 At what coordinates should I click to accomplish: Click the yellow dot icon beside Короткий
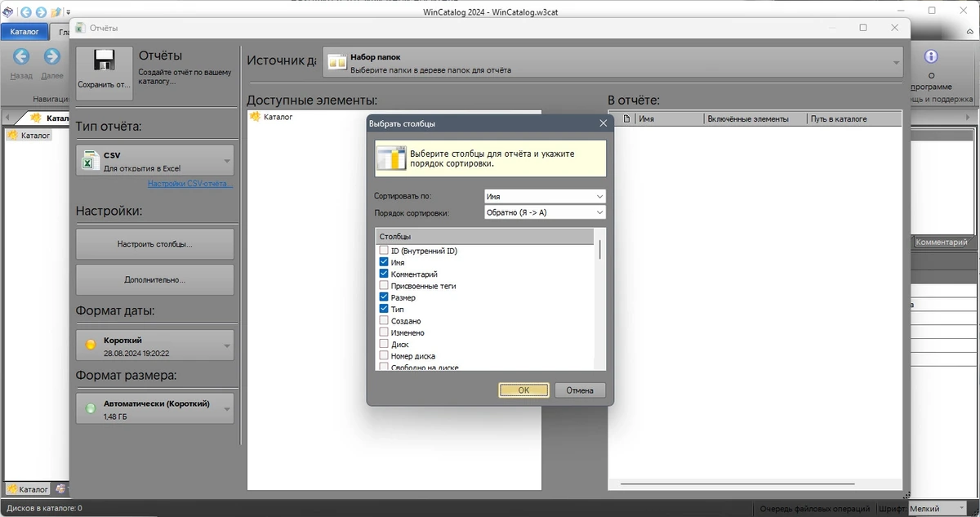click(91, 345)
